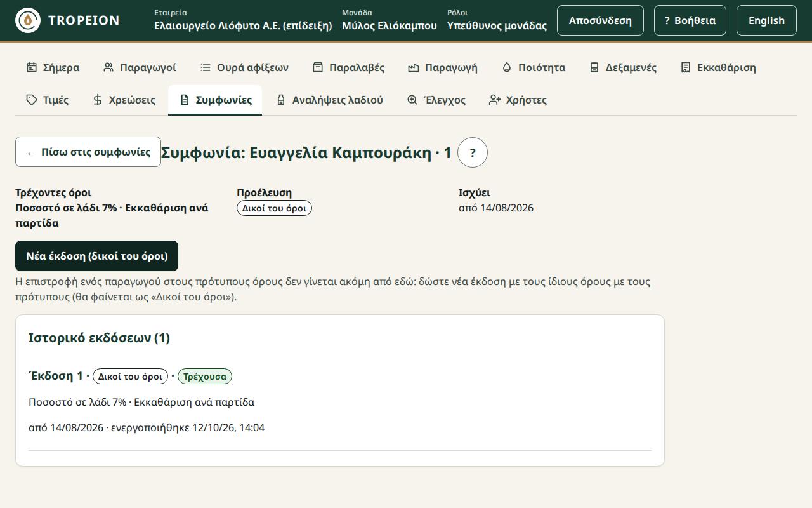812x508 pixels.
Task: Click the tank icon beside Δεξαμενές
Action: pos(594,67)
